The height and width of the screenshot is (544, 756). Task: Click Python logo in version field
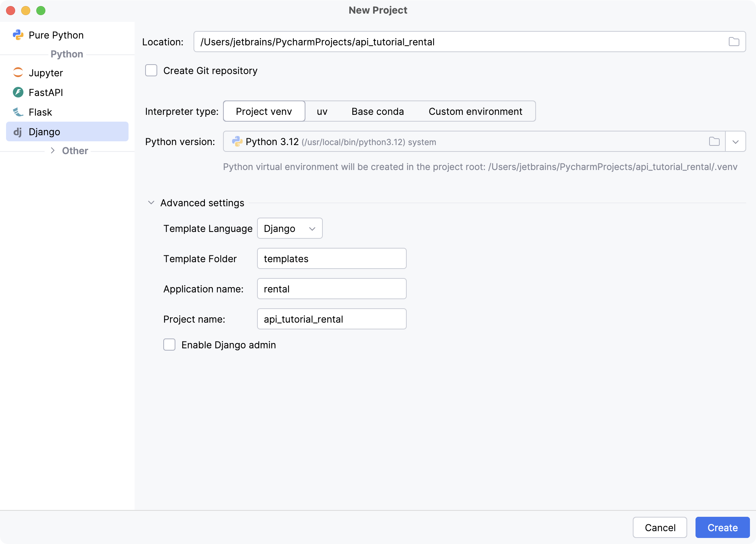[x=237, y=142]
